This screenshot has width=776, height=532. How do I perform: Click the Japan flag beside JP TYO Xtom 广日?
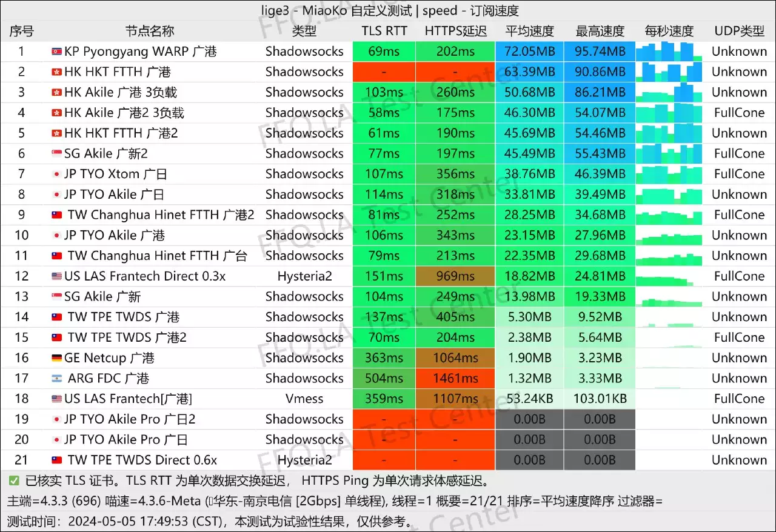57,175
